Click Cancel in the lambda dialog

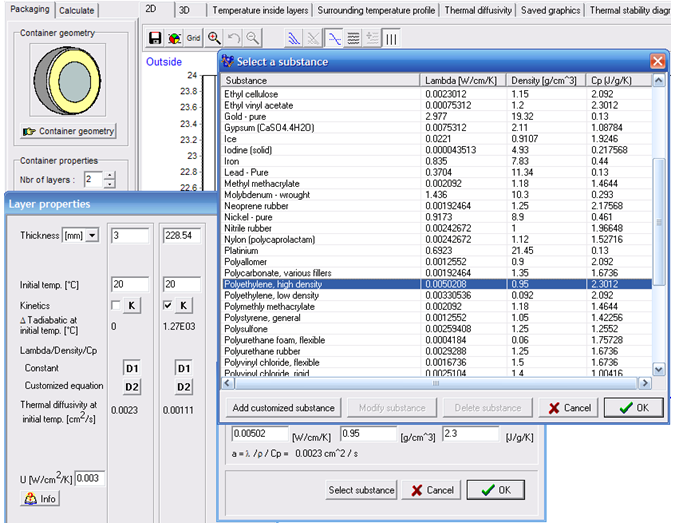click(431, 490)
